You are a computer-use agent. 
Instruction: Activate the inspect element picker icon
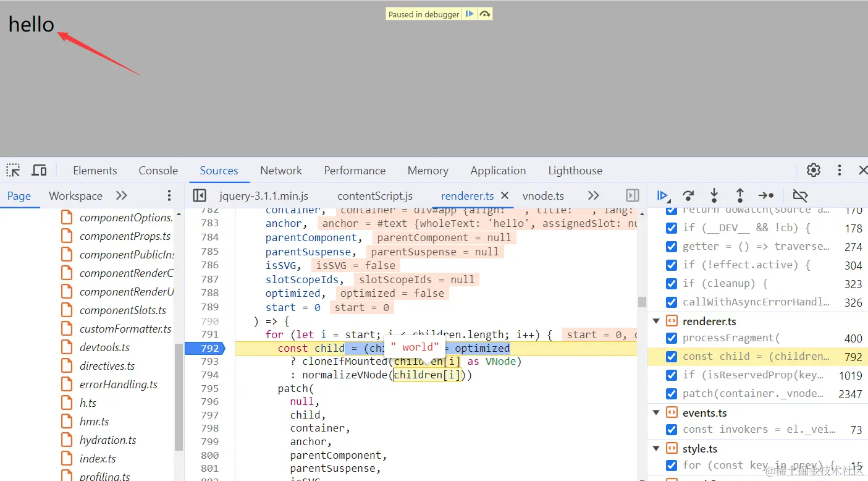[14, 170]
